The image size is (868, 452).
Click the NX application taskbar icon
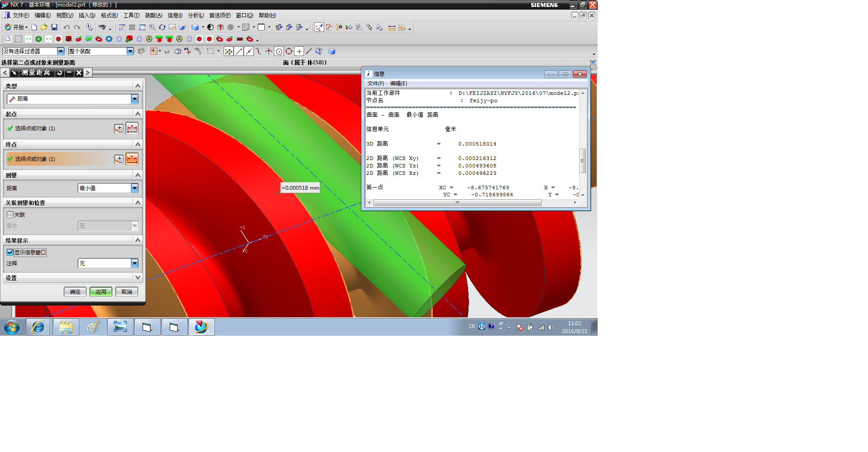pyautogui.click(x=201, y=327)
